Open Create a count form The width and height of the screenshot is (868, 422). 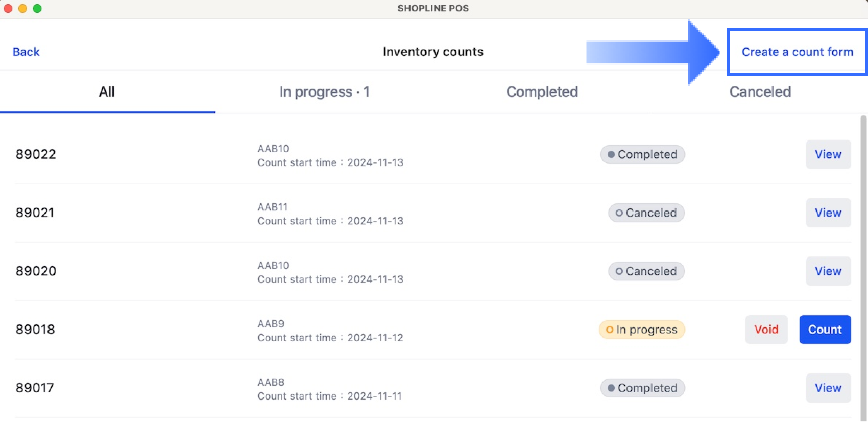[x=797, y=52]
